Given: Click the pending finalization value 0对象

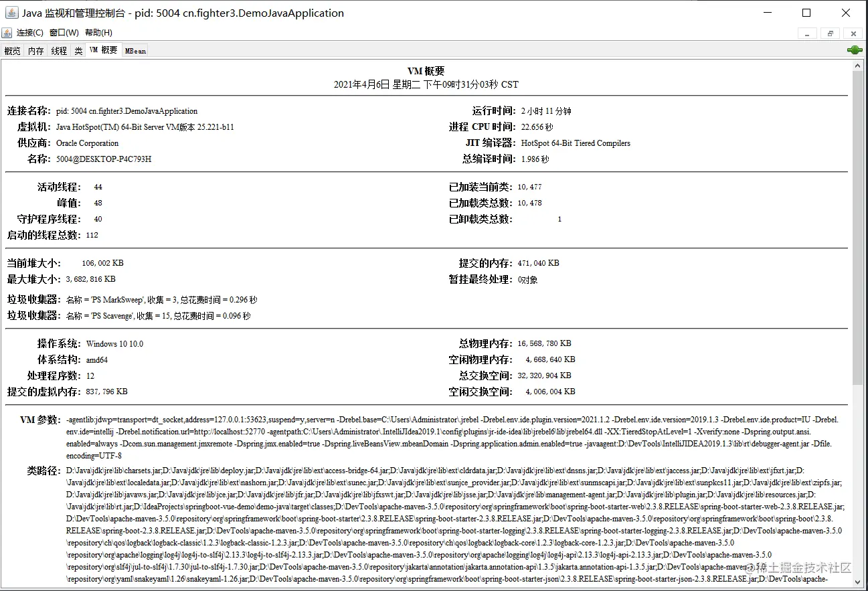Looking at the screenshot, I should (527, 280).
